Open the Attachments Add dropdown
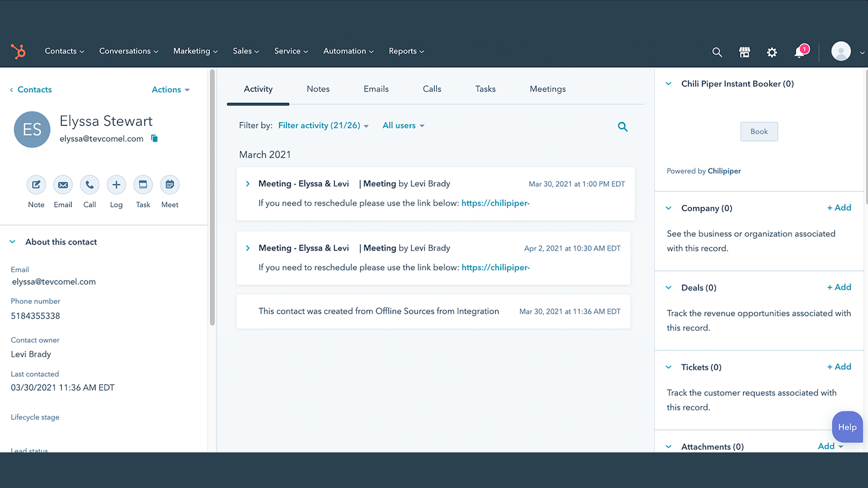 coord(831,446)
